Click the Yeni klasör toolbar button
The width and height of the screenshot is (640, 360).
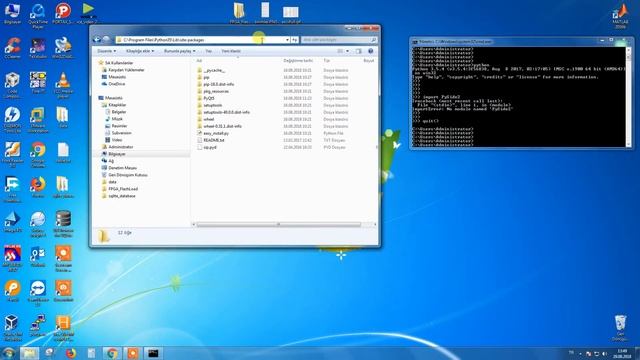coord(231,51)
